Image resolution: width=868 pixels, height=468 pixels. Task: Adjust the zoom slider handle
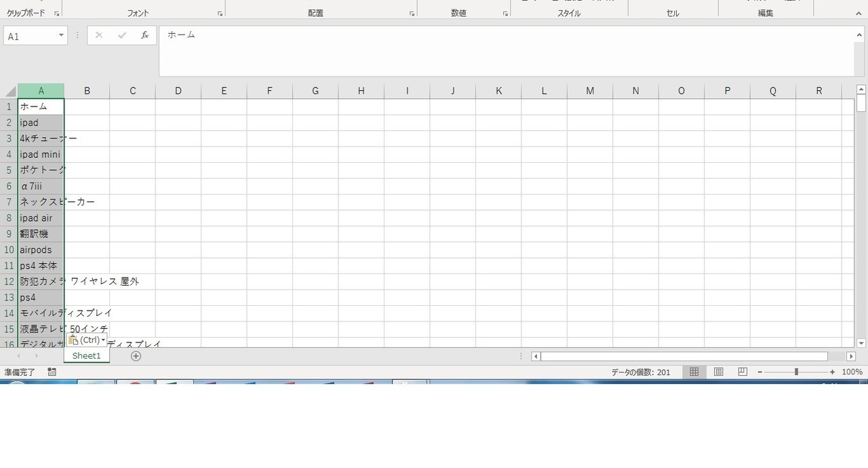click(796, 372)
